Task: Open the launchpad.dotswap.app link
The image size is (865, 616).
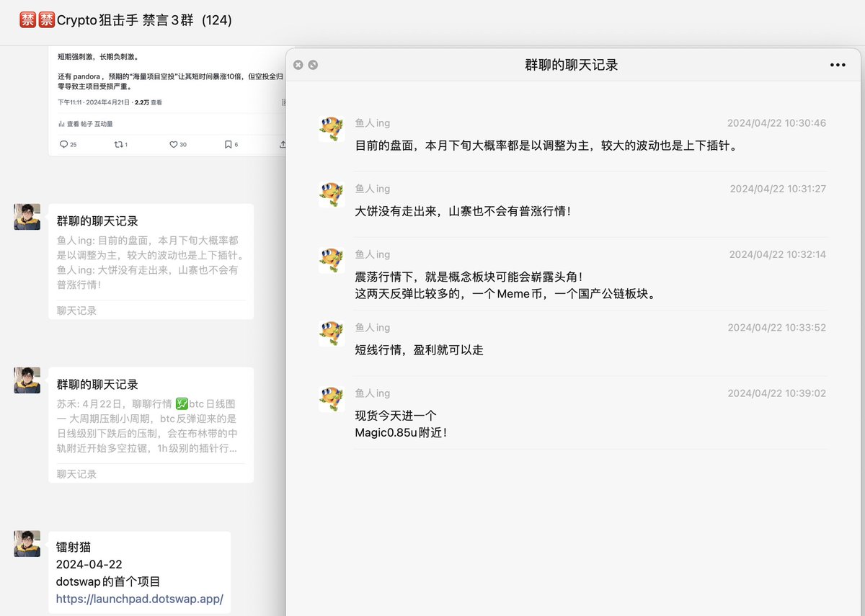Action: 140,599
